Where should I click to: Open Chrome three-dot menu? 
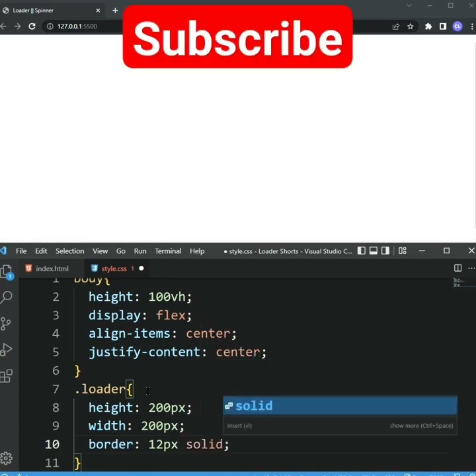(472, 26)
